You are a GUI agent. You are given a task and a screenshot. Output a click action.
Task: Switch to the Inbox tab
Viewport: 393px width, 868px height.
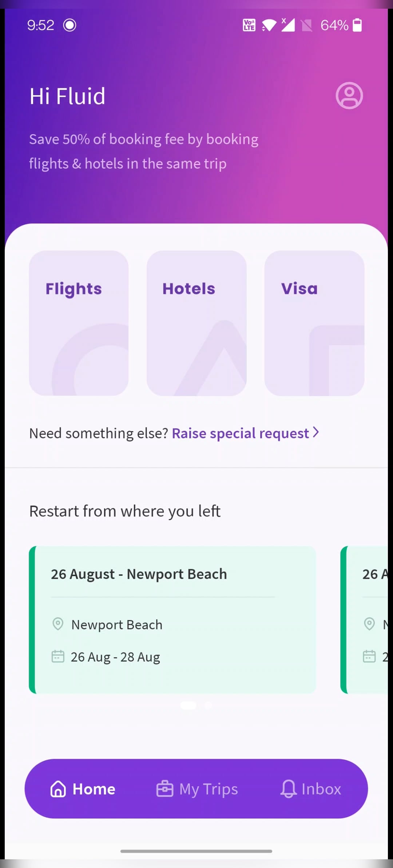[x=321, y=789]
